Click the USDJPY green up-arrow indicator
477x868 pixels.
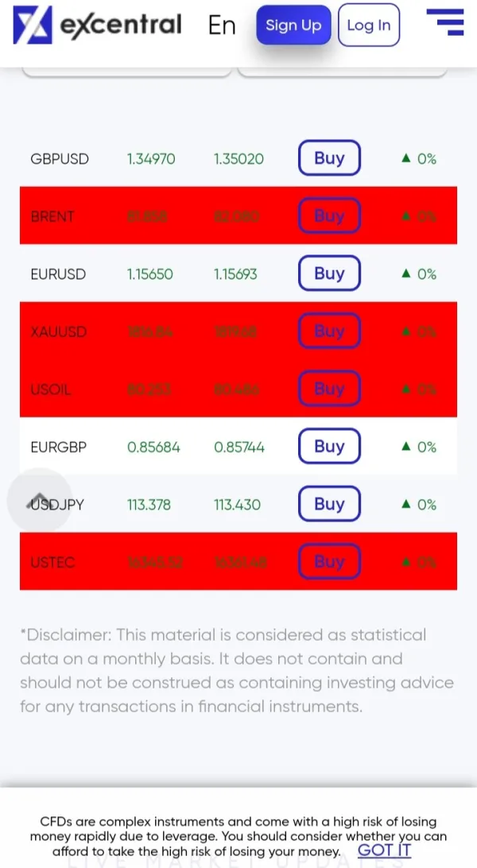click(406, 504)
